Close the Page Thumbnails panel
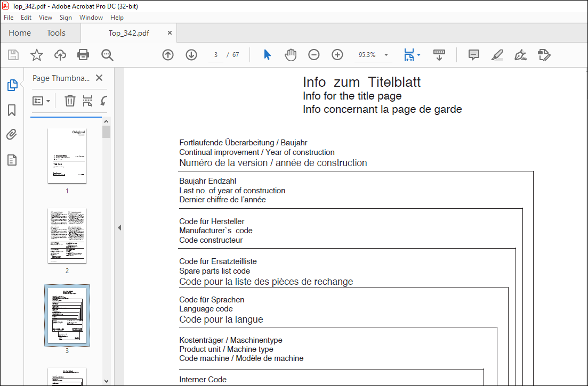 [99, 78]
